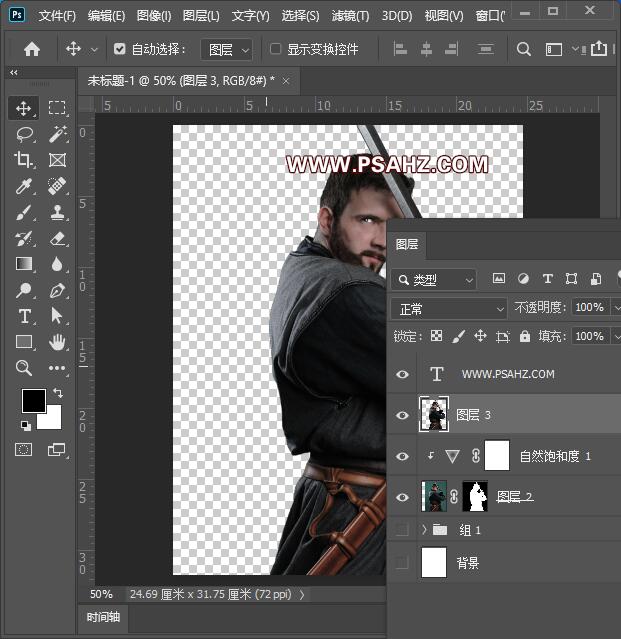
Task: Select the Crop tool
Action: point(24,160)
